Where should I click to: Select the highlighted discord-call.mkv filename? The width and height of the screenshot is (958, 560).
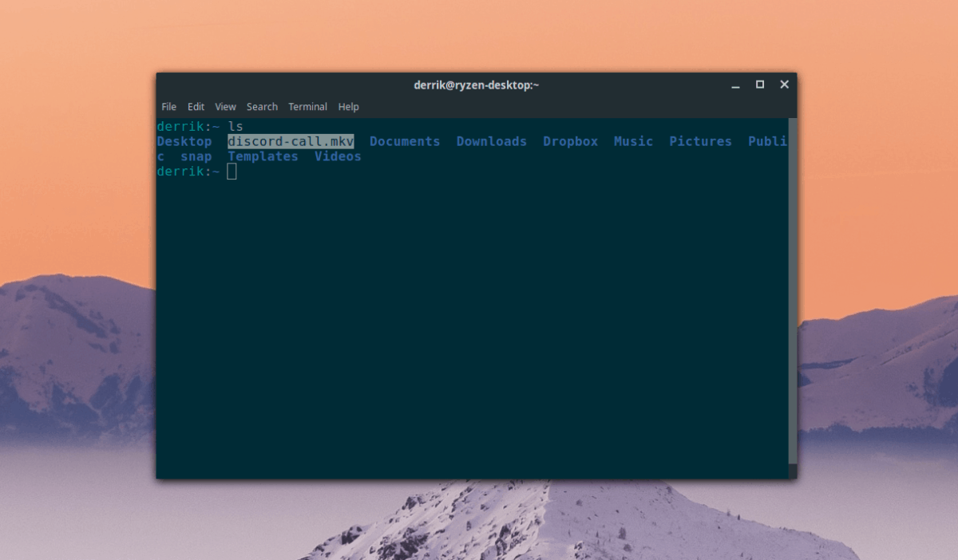[290, 141]
